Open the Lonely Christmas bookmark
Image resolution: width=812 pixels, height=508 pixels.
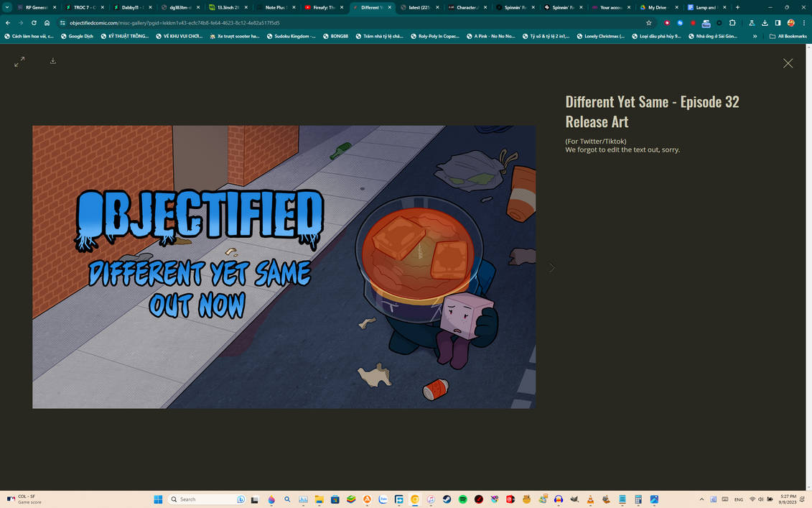click(x=601, y=36)
